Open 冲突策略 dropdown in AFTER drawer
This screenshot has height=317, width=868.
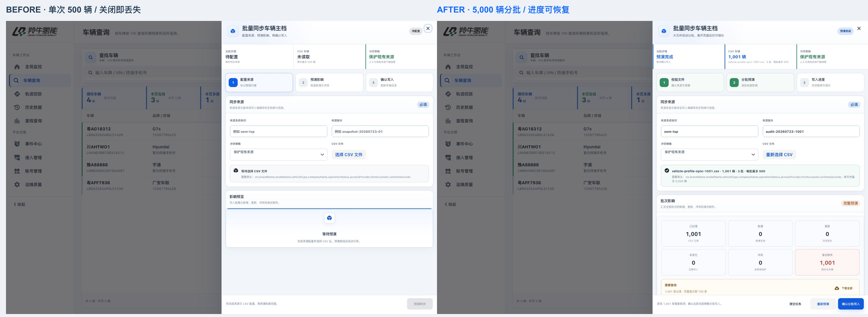point(709,154)
